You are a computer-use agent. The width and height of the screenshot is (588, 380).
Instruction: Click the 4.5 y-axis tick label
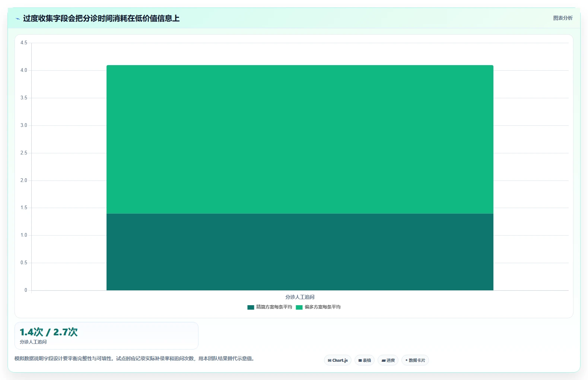(x=24, y=43)
